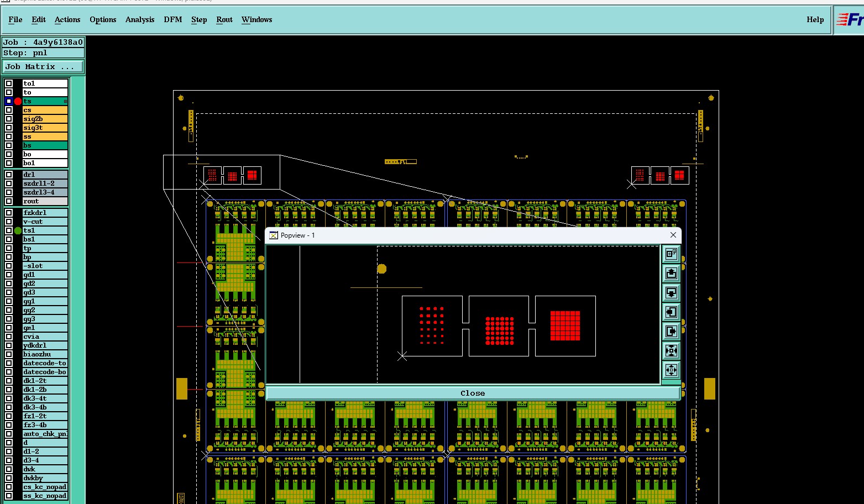Select the biaozhu layer row
The image size is (864, 504).
pos(45,354)
